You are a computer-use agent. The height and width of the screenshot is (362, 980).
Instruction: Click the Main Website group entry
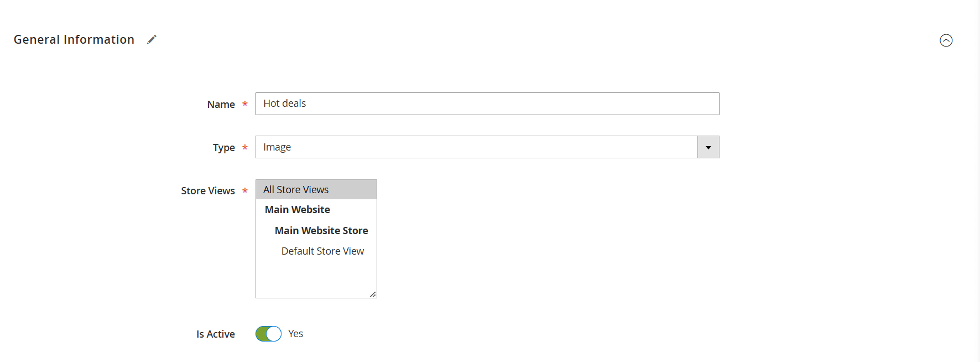[298, 210]
